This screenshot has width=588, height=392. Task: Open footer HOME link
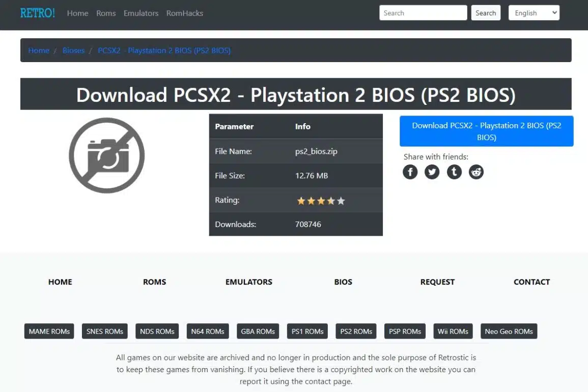(60, 282)
